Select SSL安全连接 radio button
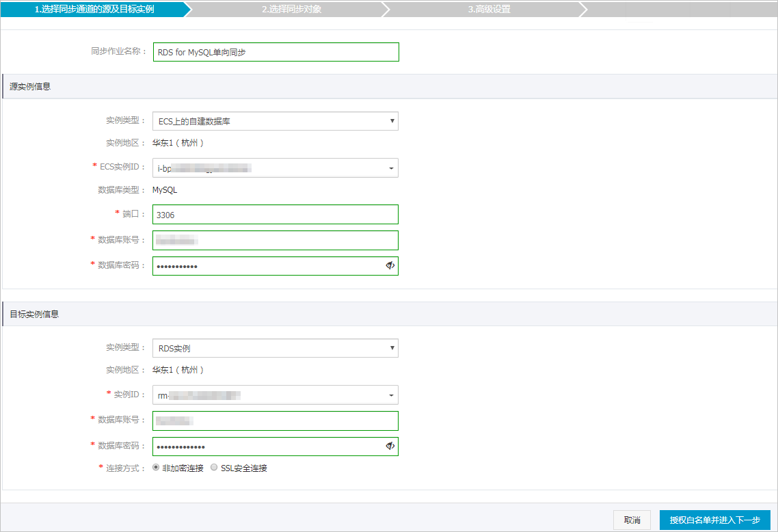778x532 pixels. pyautogui.click(x=214, y=468)
